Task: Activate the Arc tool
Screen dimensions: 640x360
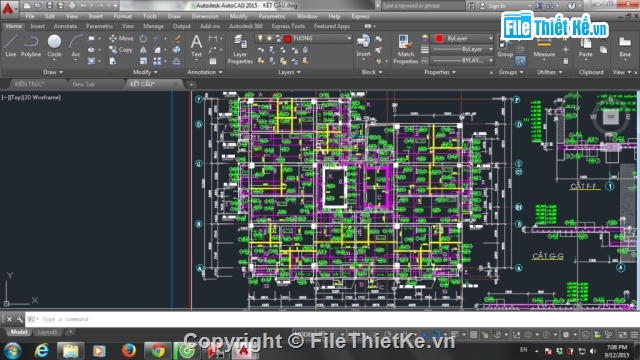Action: pos(76,46)
